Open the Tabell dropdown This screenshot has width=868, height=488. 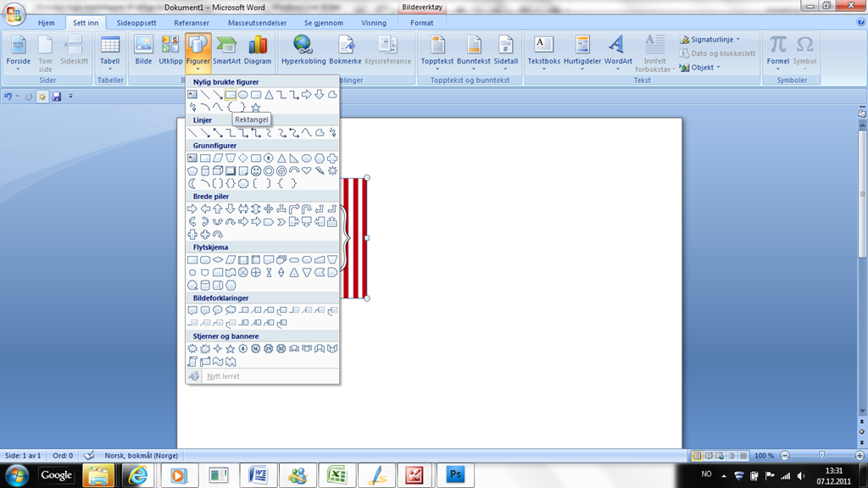point(109,53)
